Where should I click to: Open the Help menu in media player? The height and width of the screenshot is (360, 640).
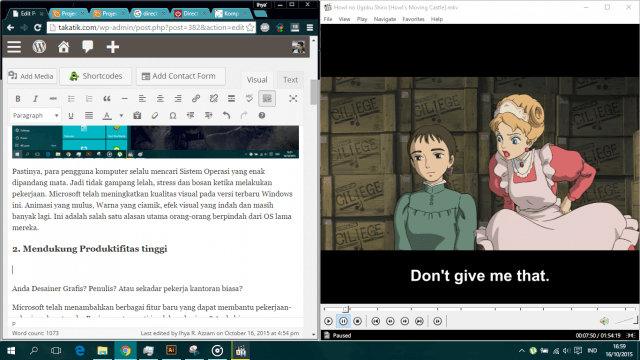[x=436, y=19]
